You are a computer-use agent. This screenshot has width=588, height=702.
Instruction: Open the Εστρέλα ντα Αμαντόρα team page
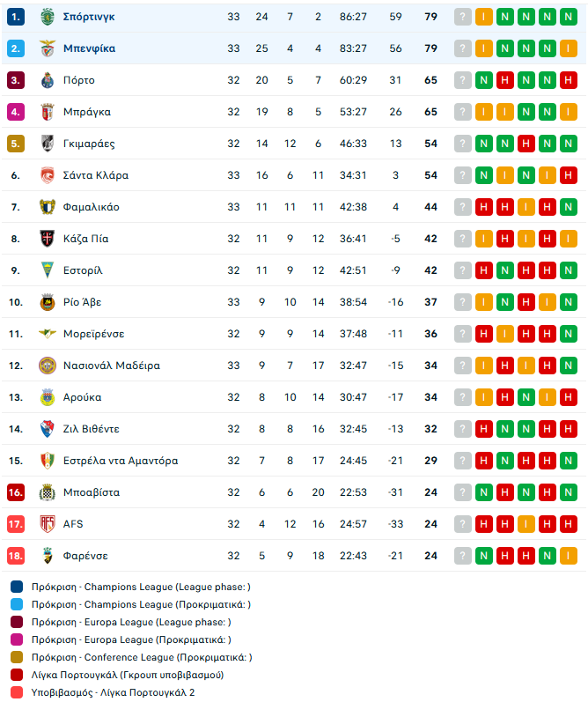(121, 461)
